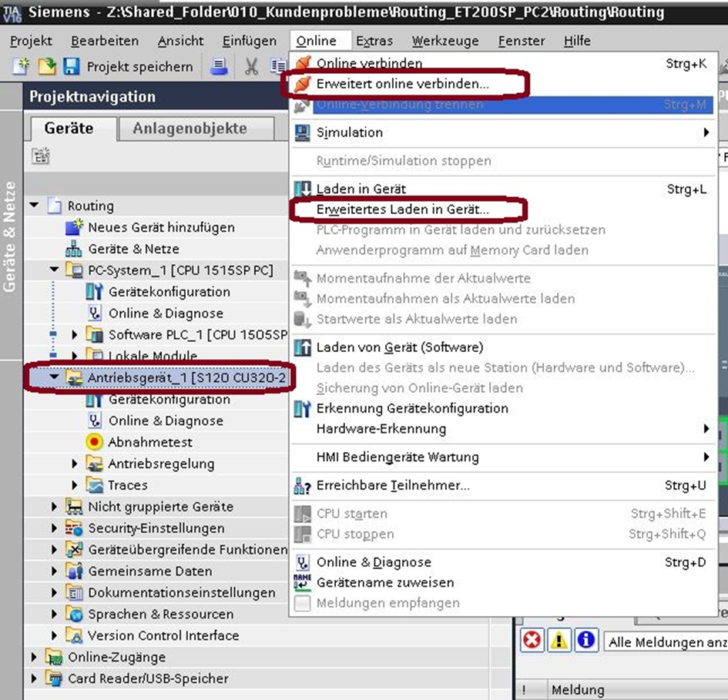Save project via disk icon
This screenshot has width=728, height=700.
71,66
